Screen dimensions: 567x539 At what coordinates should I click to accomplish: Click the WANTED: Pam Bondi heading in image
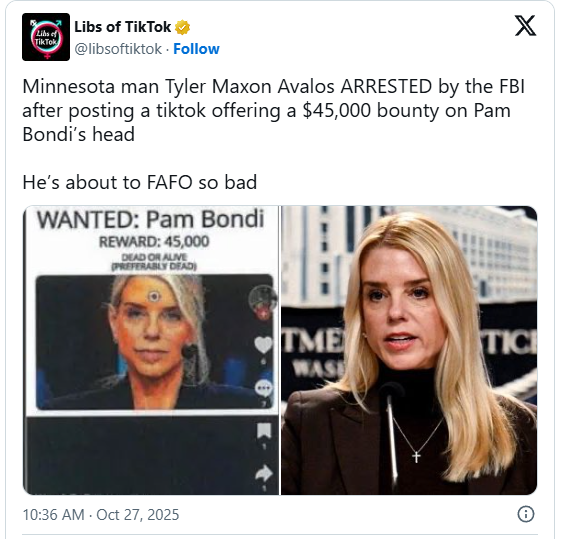[151, 219]
